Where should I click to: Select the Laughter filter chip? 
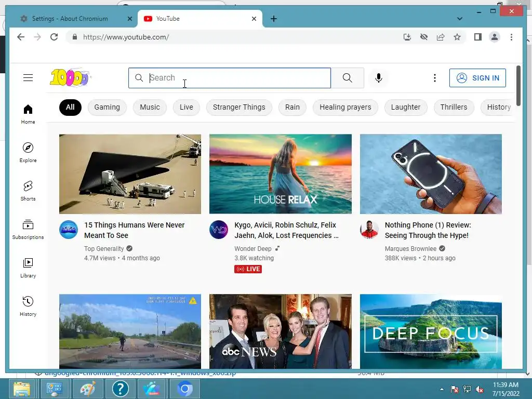click(x=405, y=107)
